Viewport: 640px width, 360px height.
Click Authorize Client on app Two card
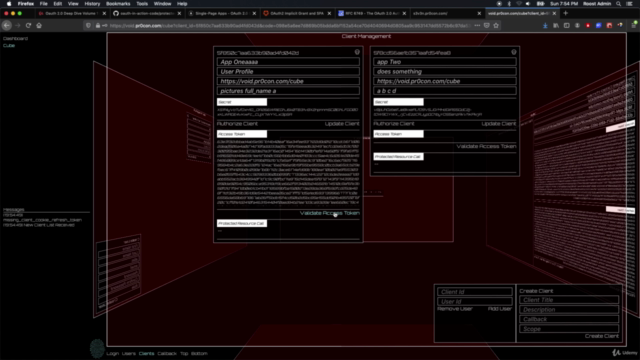click(394, 124)
